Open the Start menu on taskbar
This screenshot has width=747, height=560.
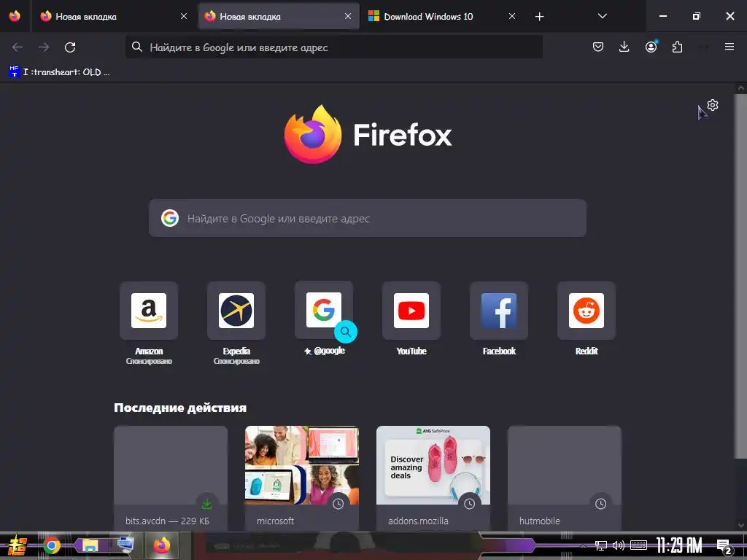coord(18,545)
